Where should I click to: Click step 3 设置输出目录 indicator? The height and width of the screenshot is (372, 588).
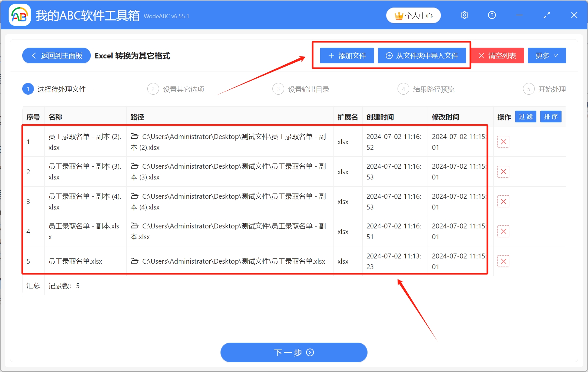click(278, 89)
